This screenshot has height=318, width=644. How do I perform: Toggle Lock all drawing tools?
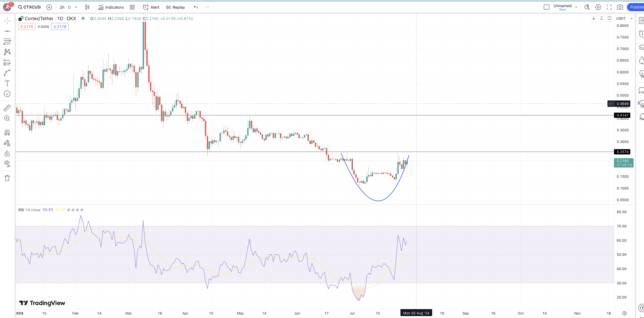[7, 153]
